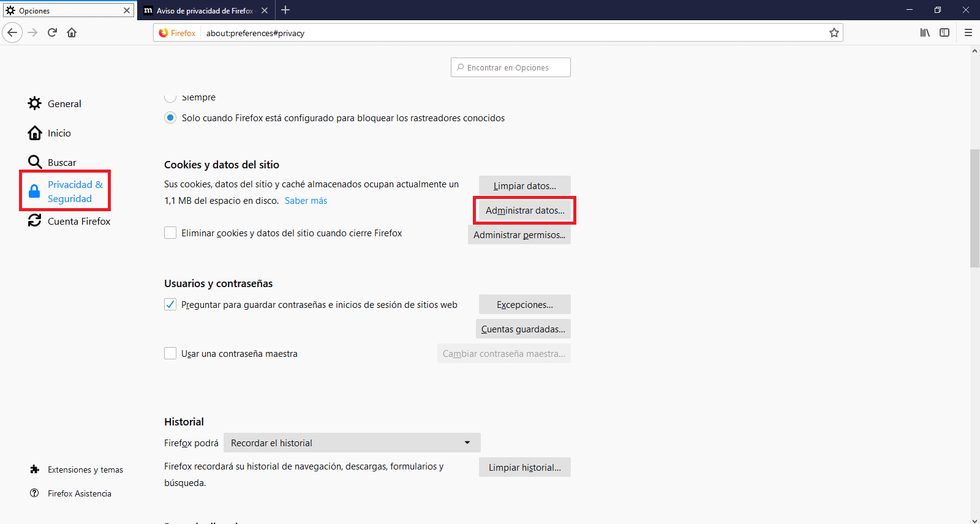Click the General gear icon
Viewport: 980px width, 524px height.
[x=35, y=103]
